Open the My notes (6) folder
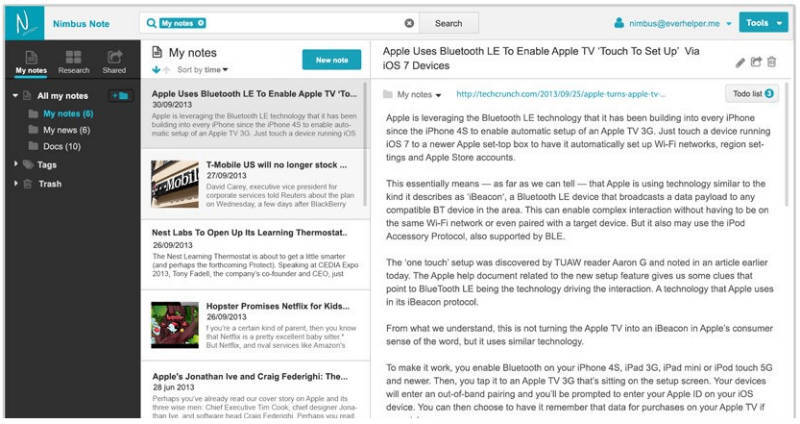This screenshot has width=800, height=424. [68, 113]
